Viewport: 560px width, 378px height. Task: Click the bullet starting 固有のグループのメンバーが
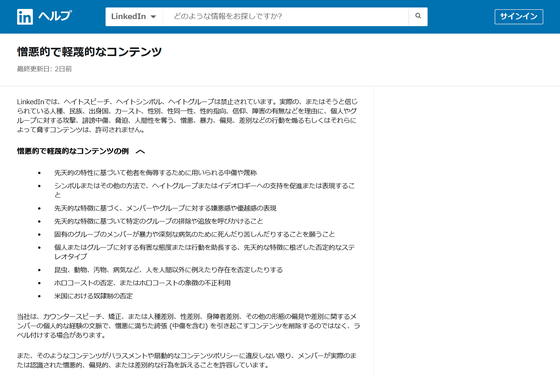point(194,234)
